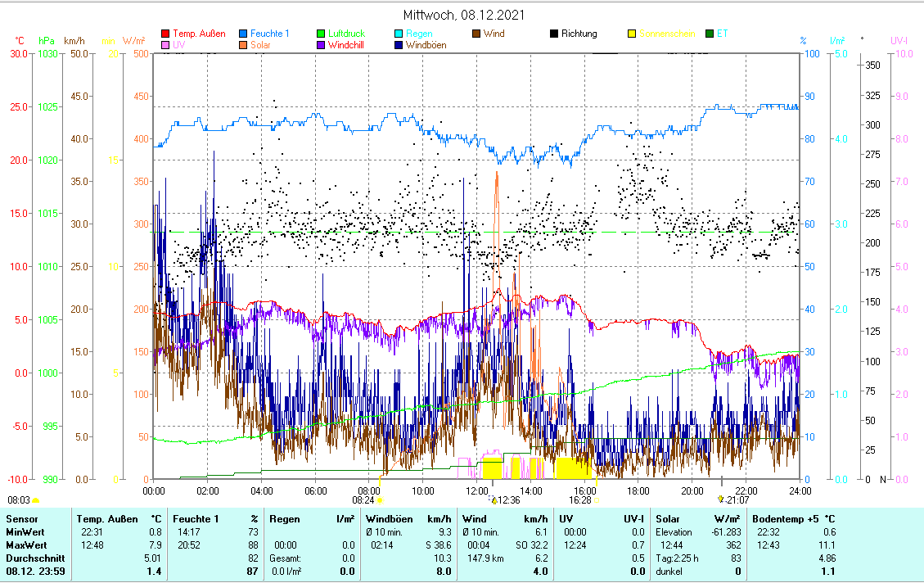Click the sunrise marker at 08:24
The height and width of the screenshot is (583, 924).
click(x=380, y=499)
